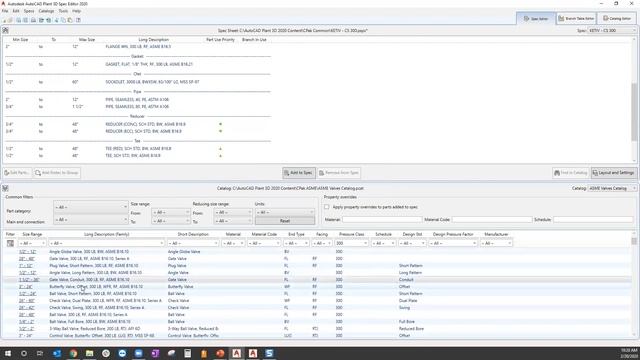Open Reducing size range From dropdown
The image size is (640, 360).
(x=233, y=212)
